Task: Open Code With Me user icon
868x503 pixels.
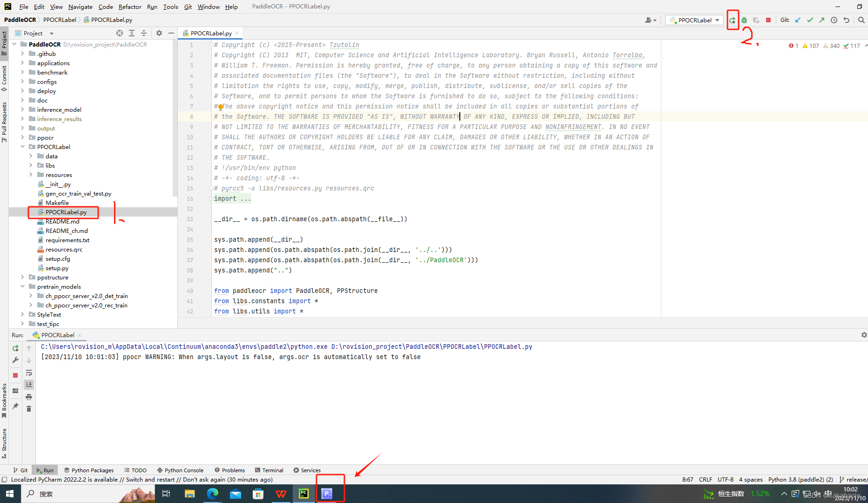Action: [x=650, y=20]
